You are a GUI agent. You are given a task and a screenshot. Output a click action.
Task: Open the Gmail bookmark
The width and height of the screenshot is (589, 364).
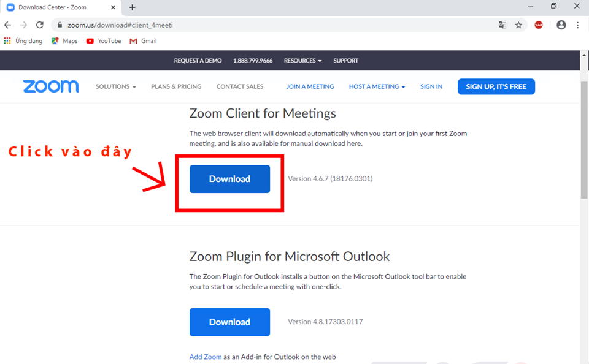tap(143, 41)
